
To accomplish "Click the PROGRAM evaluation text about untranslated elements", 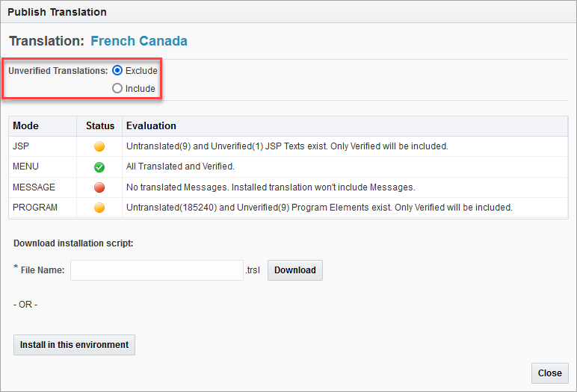I will pyautogui.click(x=319, y=208).
